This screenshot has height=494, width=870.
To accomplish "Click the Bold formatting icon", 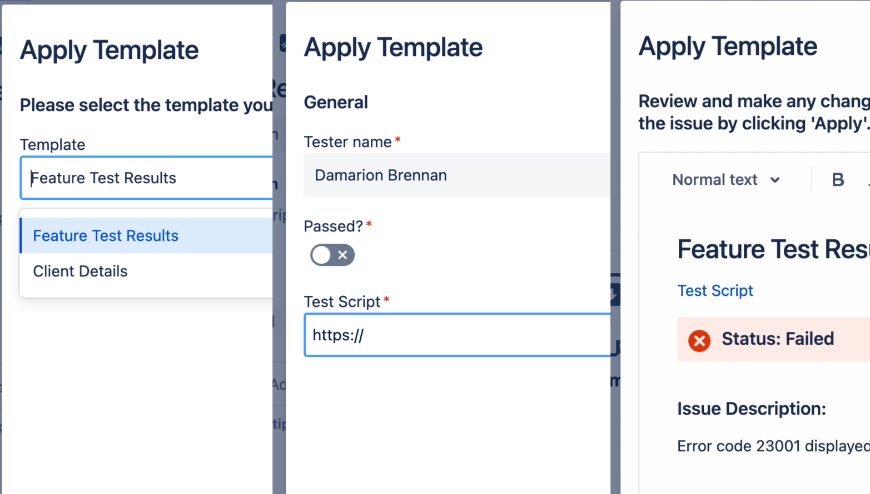I will click(838, 180).
